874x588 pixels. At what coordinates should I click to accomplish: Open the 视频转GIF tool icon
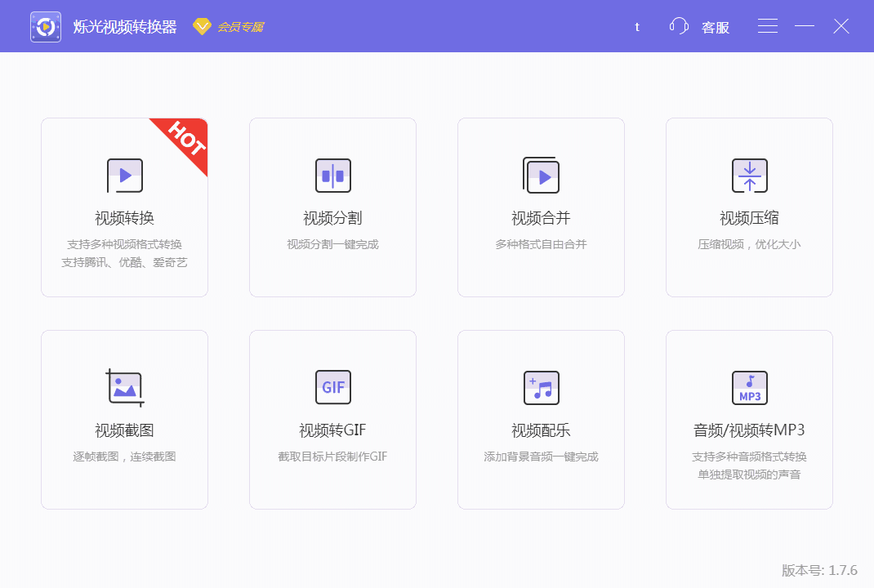pyautogui.click(x=332, y=387)
